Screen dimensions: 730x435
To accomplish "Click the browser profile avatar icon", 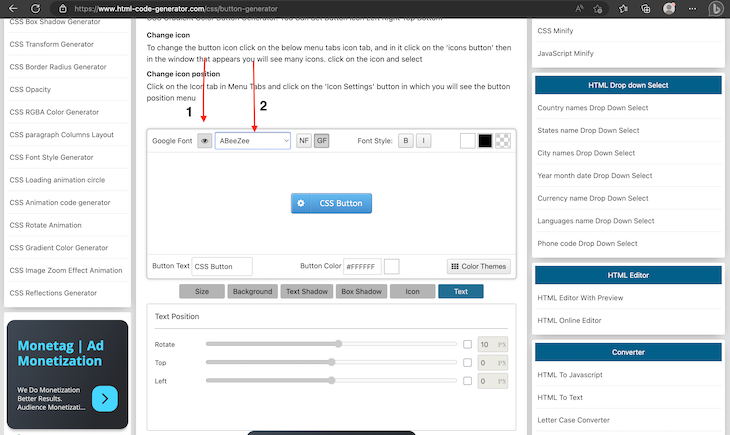I will tap(669, 8).
